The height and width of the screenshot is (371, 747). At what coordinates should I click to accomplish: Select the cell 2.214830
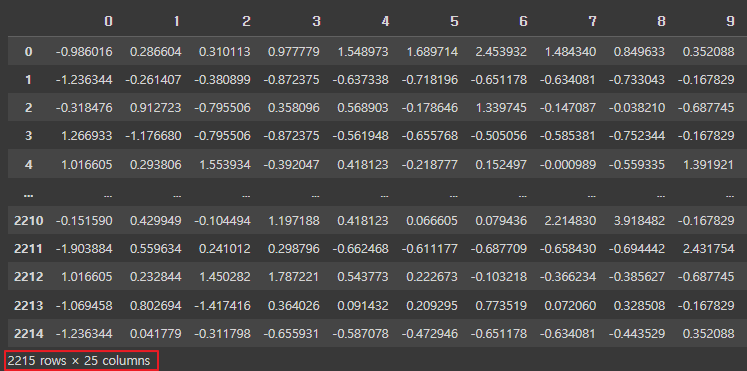click(570, 221)
